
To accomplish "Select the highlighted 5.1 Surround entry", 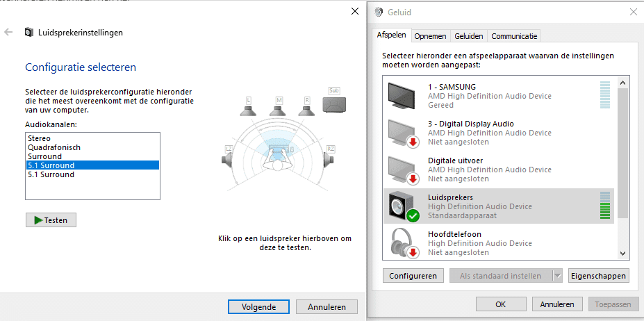I will [x=92, y=165].
